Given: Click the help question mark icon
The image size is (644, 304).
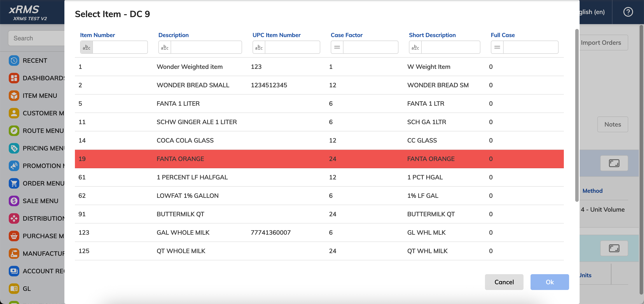Looking at the screenshot, I should coord(628,12).
